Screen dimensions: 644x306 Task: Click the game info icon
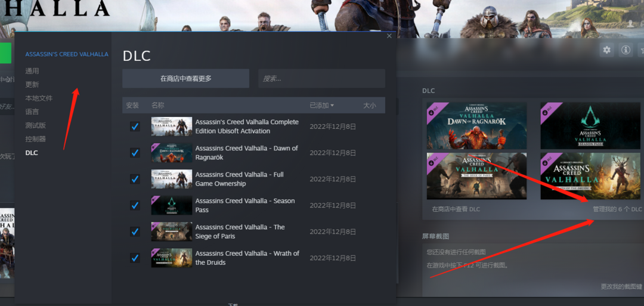tap(626, 50)
